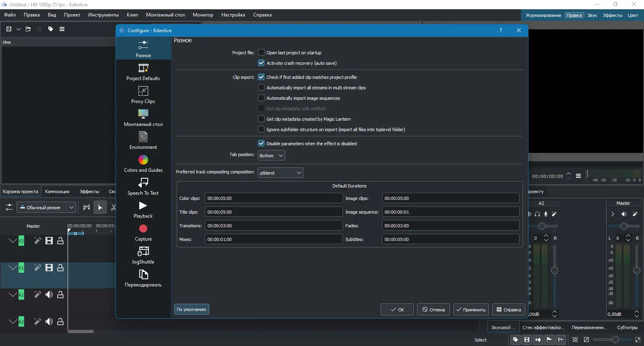
Task: Click the V1 track filmstrip icon
Action: (49, 268)
